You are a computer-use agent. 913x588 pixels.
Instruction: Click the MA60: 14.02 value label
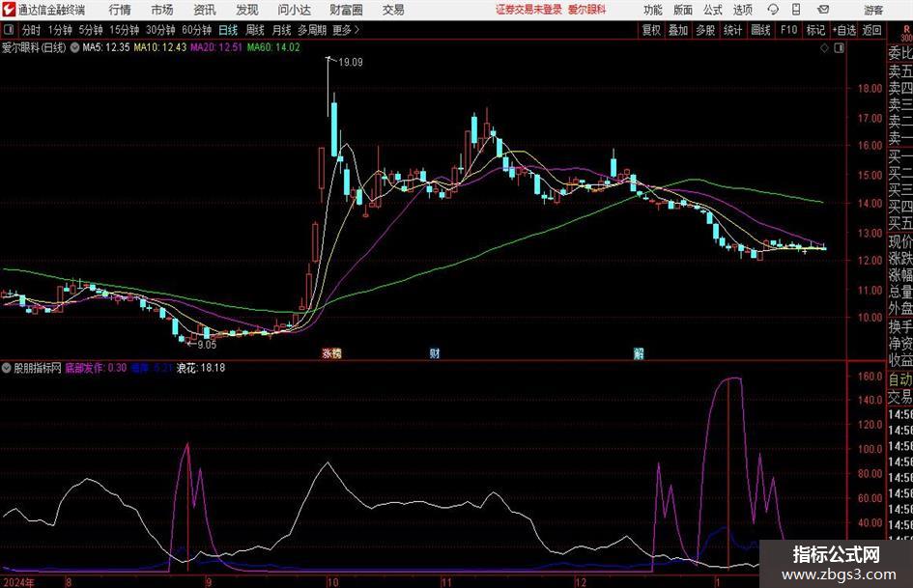click(273, 47)
